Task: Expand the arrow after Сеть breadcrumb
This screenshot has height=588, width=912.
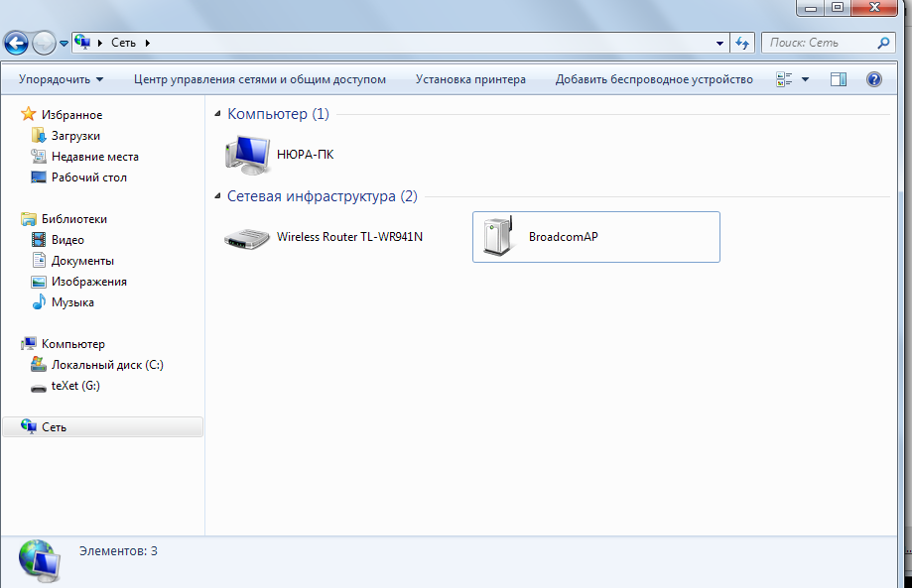Action: point(148,43)
